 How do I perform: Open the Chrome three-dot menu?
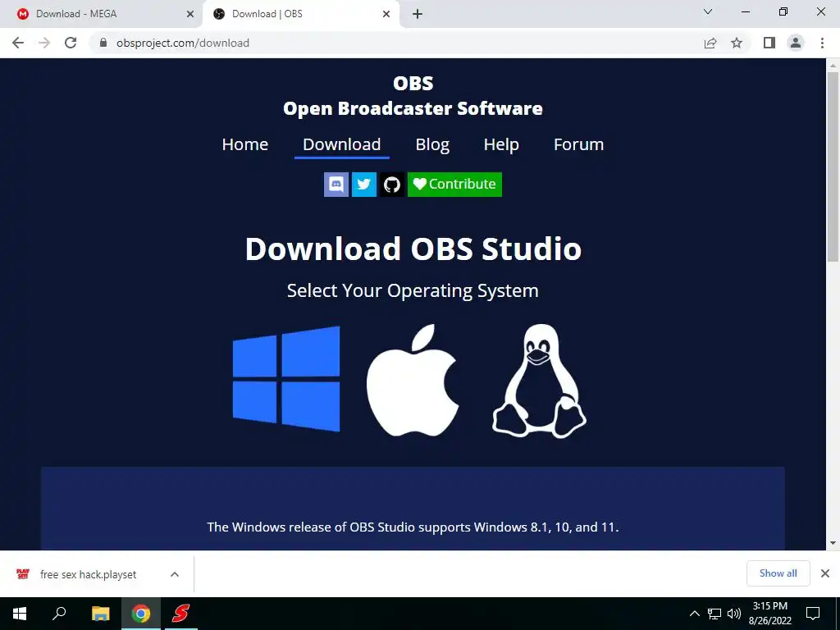pos(822,43)
